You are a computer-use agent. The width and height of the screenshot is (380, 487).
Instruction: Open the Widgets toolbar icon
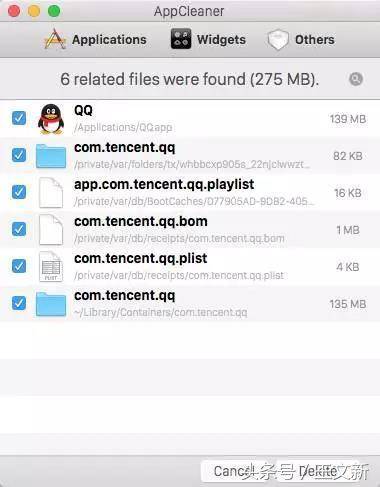coord(181,39)
